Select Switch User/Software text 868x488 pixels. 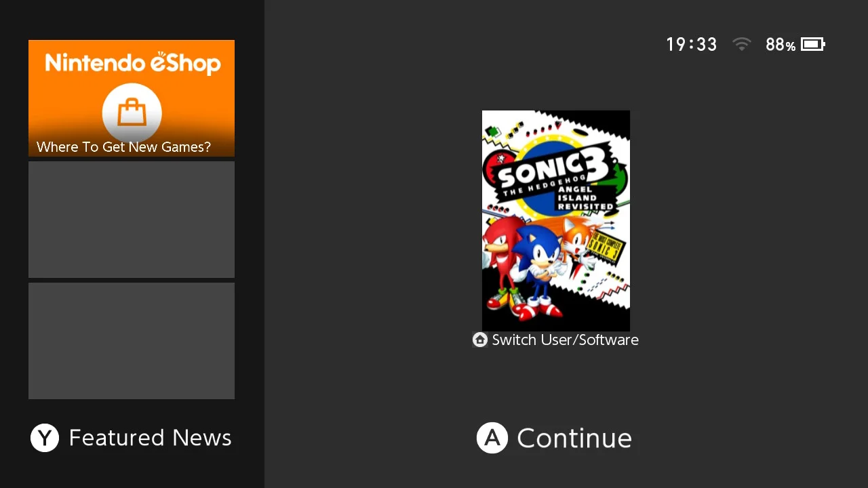(x=566, y=340)
